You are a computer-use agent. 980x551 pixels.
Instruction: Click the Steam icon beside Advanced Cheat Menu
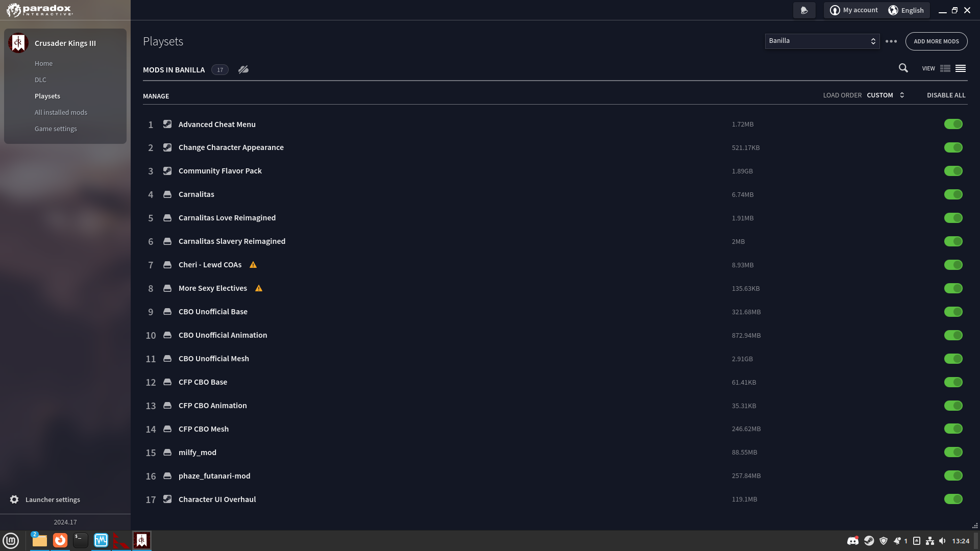167,124
